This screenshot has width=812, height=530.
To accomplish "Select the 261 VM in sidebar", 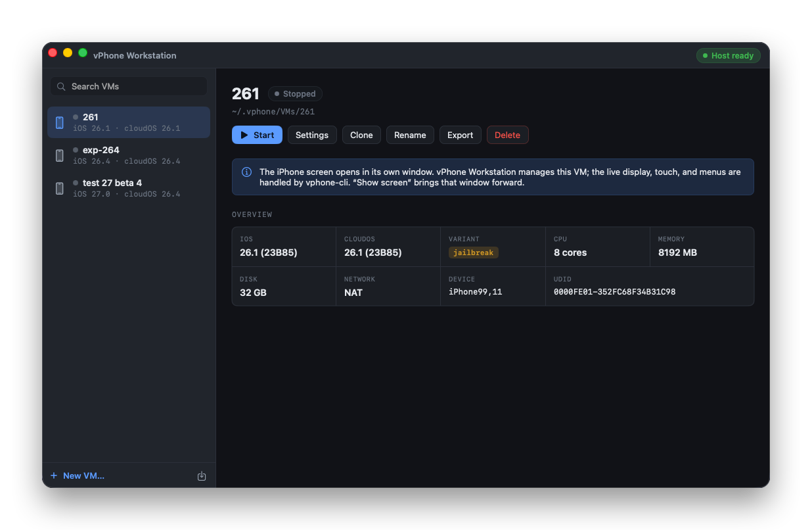I will [129, 122].
